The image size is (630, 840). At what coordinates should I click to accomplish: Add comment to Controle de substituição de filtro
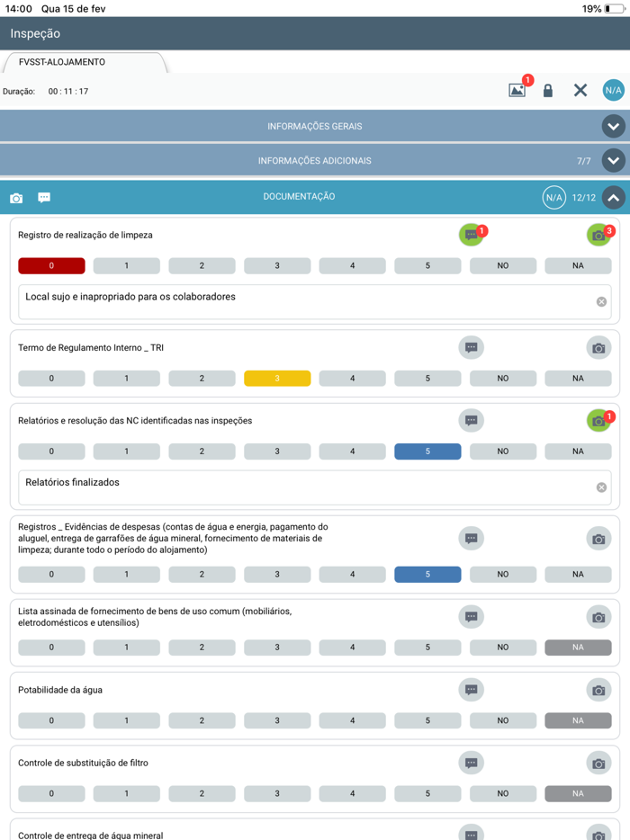click(472, 763)
